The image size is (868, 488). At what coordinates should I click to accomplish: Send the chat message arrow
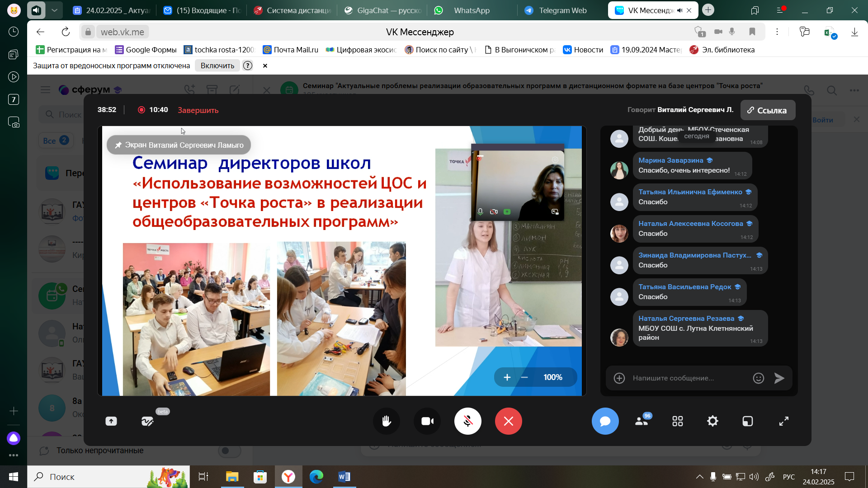(x=779, y=378)
